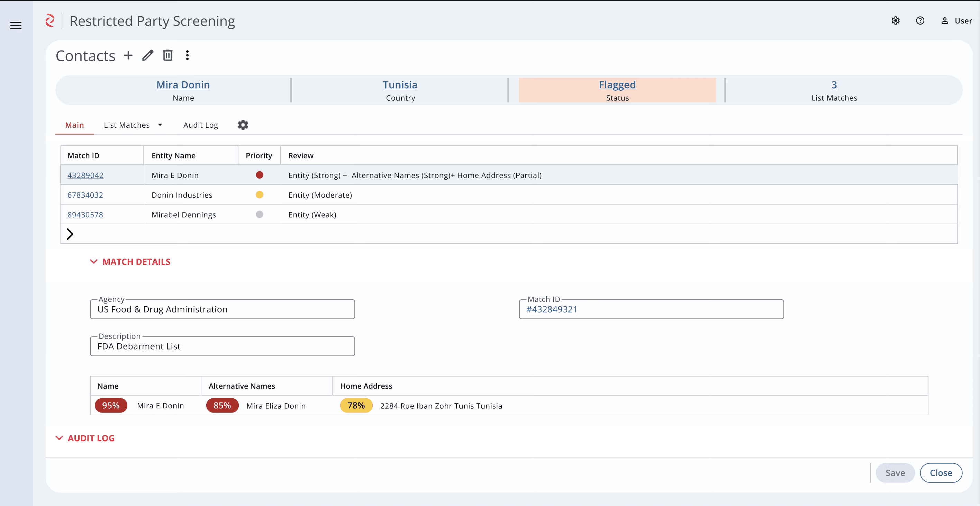Open match ID 67834032 link
The height and width of the screenshot is (506, 980).
pyautogui.click(x=85, y=195)
